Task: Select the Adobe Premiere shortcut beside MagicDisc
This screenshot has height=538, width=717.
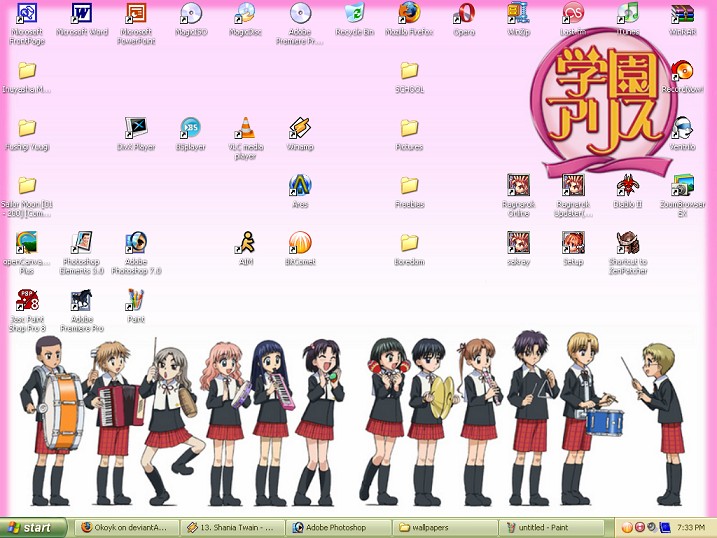Action: coord(300,14)
